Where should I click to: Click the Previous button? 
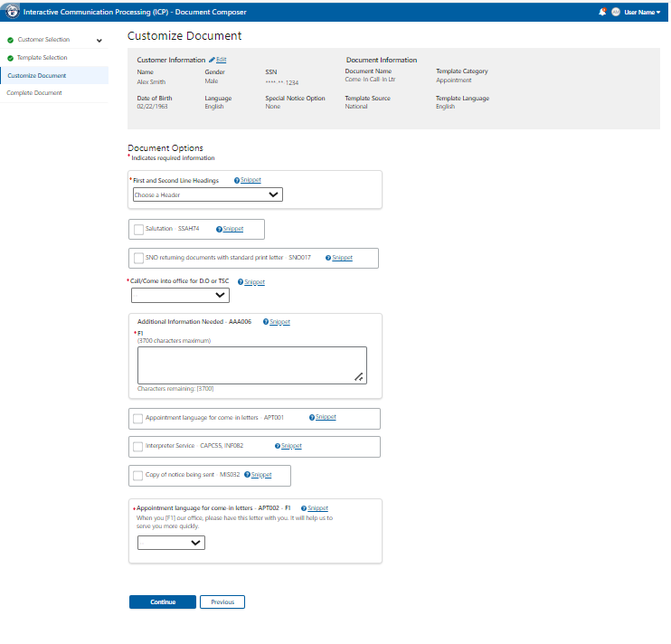coord(222,601)
